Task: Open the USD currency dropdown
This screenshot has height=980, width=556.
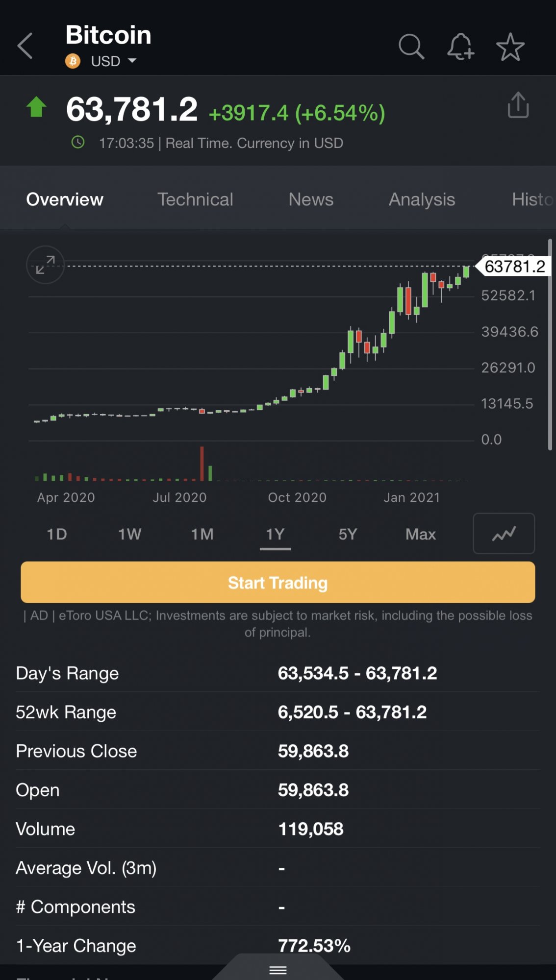Action: click(114, 61)
